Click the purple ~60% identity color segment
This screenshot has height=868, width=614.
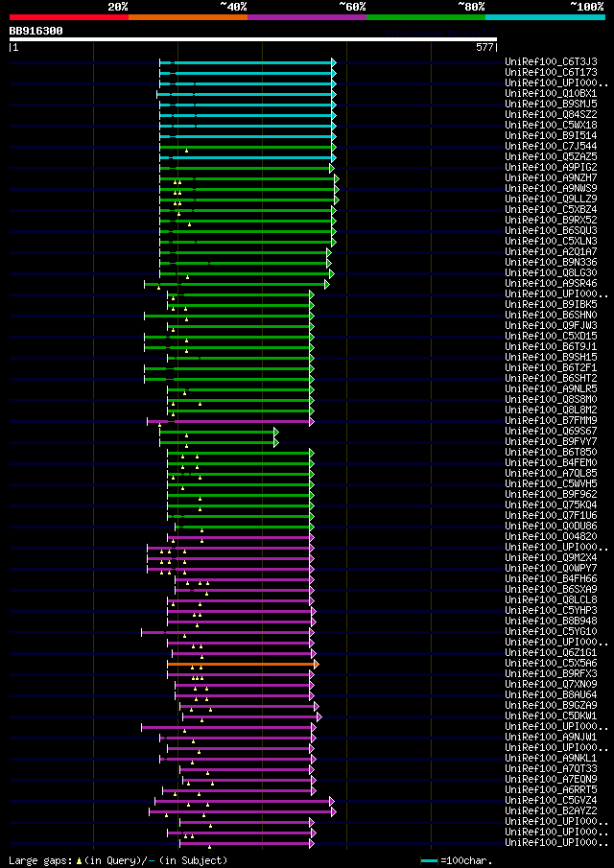coord(307,17)
